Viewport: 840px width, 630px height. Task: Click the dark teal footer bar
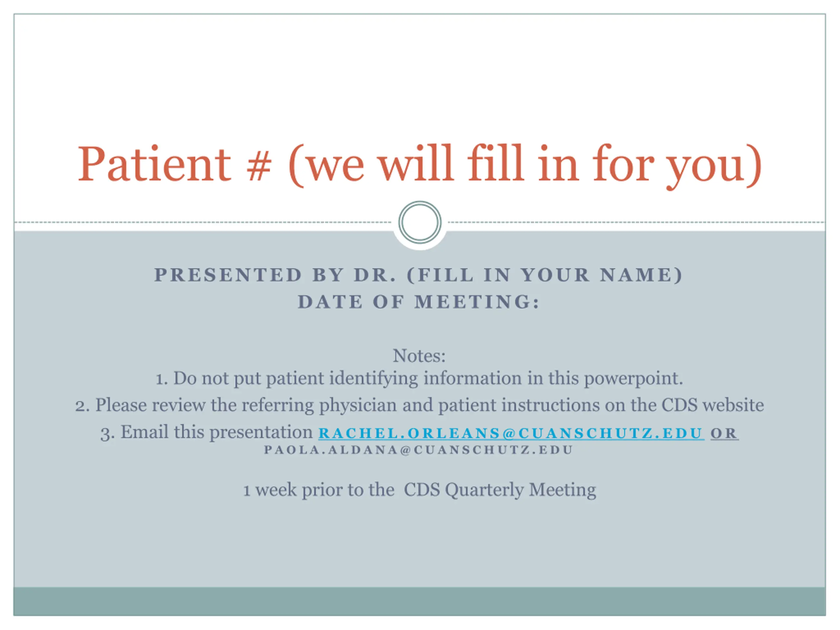point(420,601)
